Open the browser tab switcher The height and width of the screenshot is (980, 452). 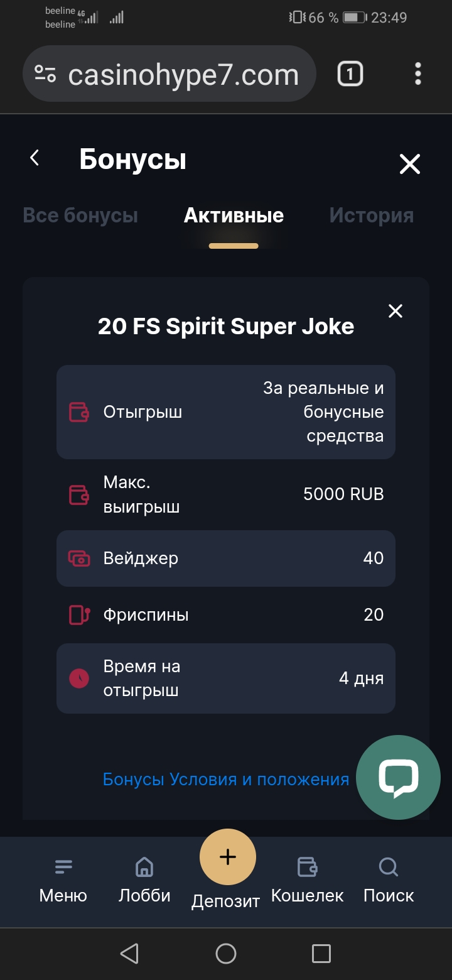[350, 74]
